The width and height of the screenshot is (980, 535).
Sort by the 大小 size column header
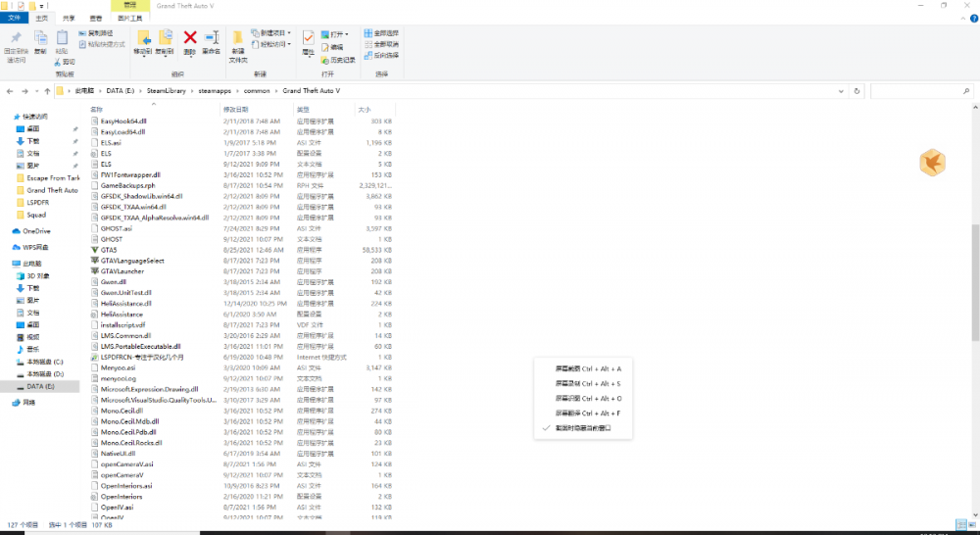[x=375, y=110]
